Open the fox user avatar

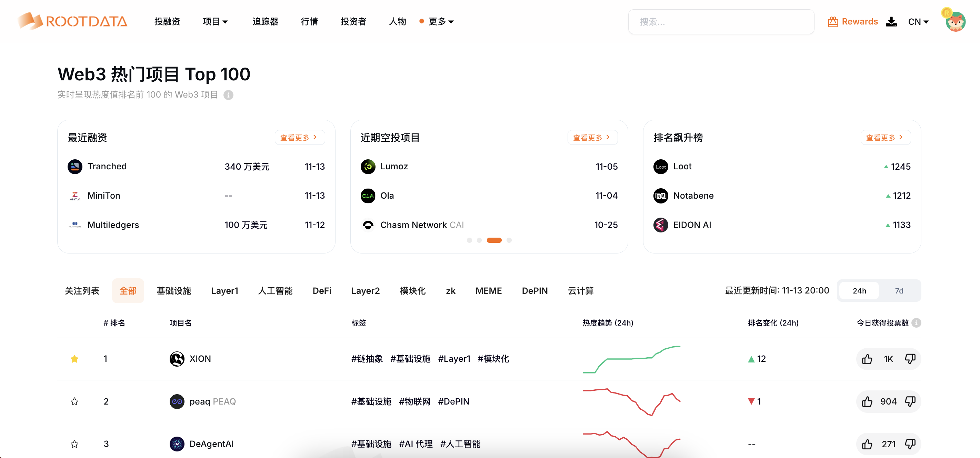[955, 21]
